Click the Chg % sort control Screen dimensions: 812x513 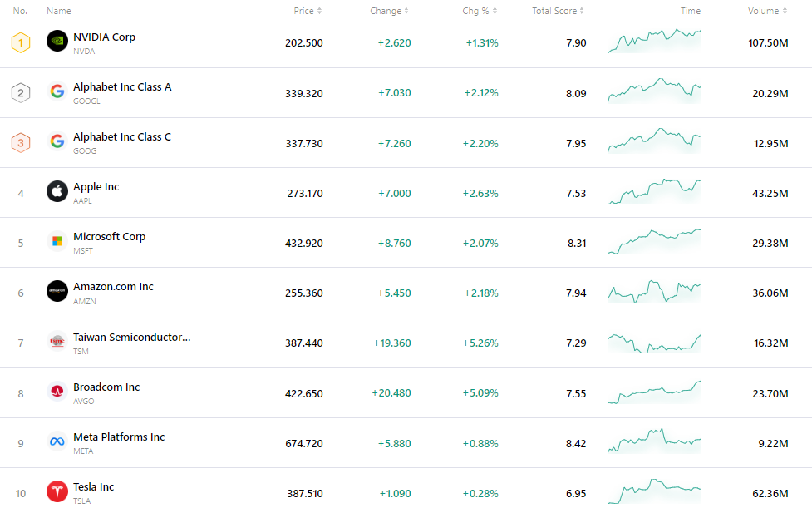tap(494, 11)
